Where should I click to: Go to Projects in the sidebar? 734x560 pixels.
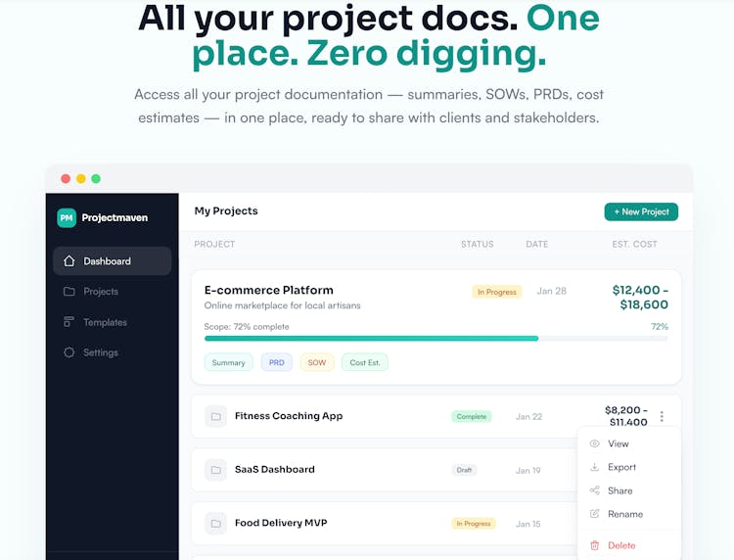(113, 291)
